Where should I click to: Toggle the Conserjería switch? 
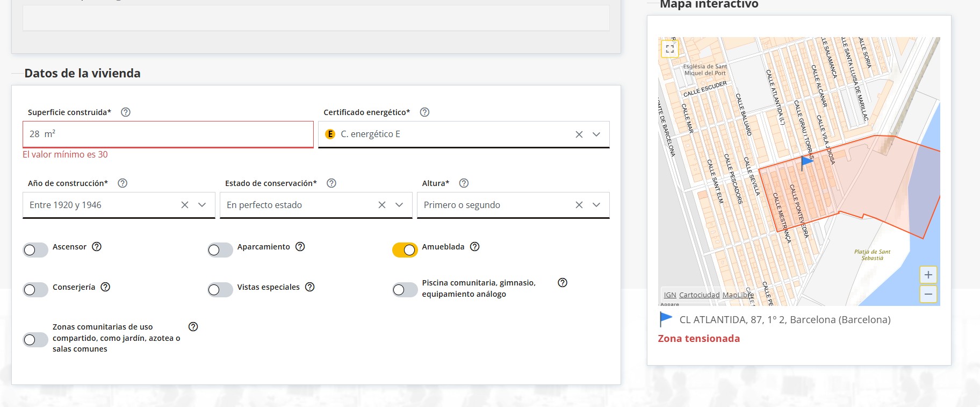[x=35, y=290]
